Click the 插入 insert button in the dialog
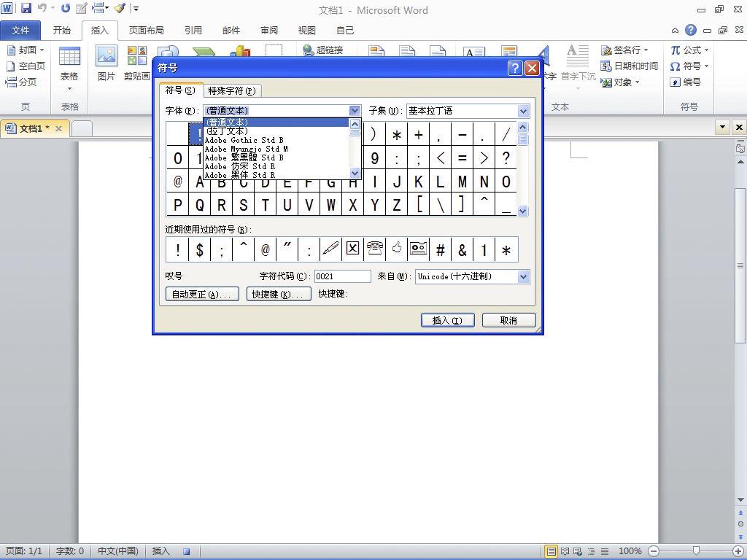The image size is (747, 560). tap(447, 321)
